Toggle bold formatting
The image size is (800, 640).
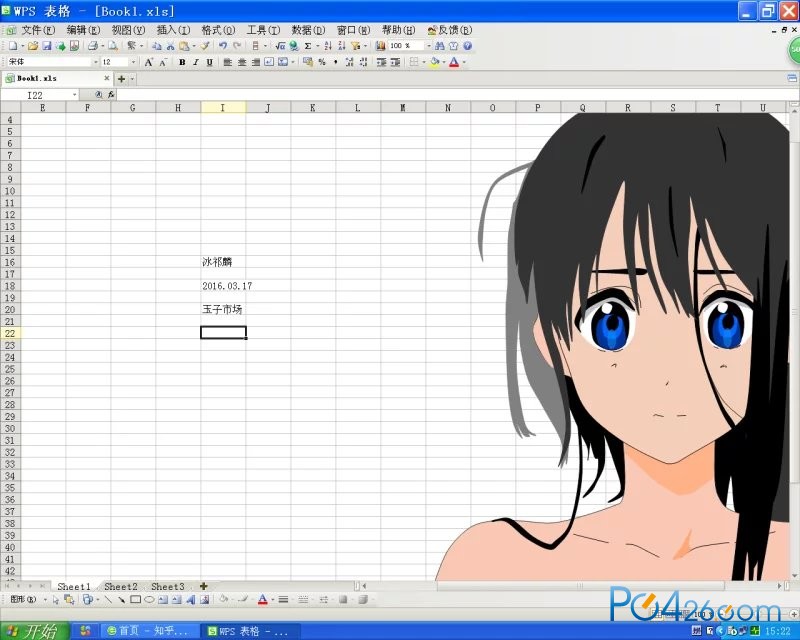(182, 62)
